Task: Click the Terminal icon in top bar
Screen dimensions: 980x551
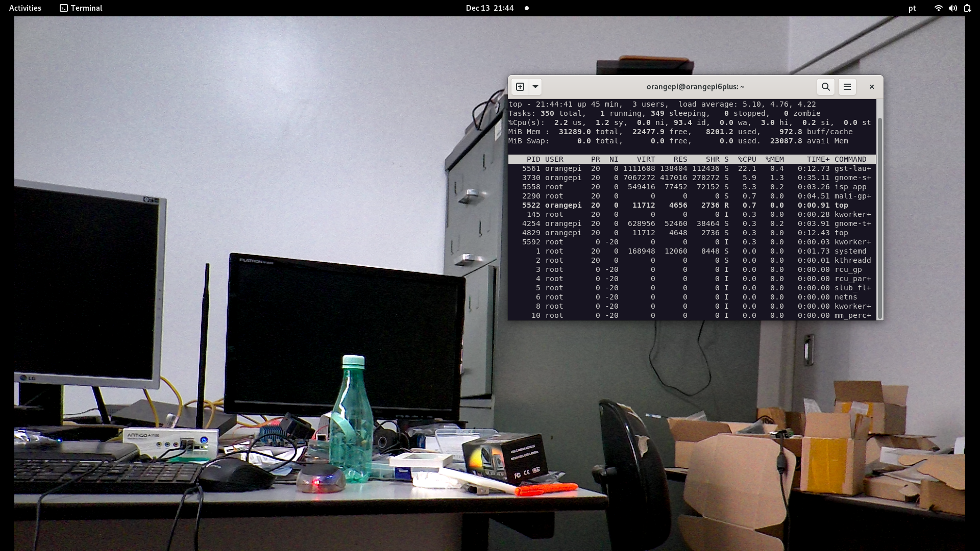Action: click(64, 8)
